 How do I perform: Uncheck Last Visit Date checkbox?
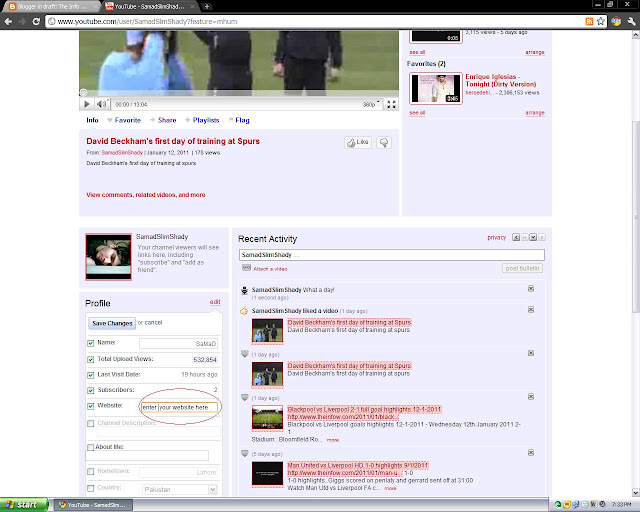pyautogui.click(x=91, y=375)
